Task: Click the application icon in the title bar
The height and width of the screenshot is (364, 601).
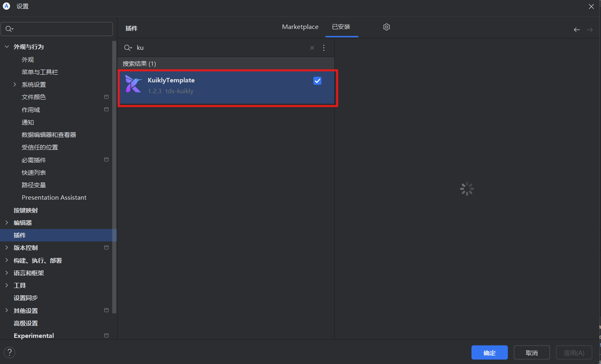Action: pyautogui.click(x=6, y=6)
